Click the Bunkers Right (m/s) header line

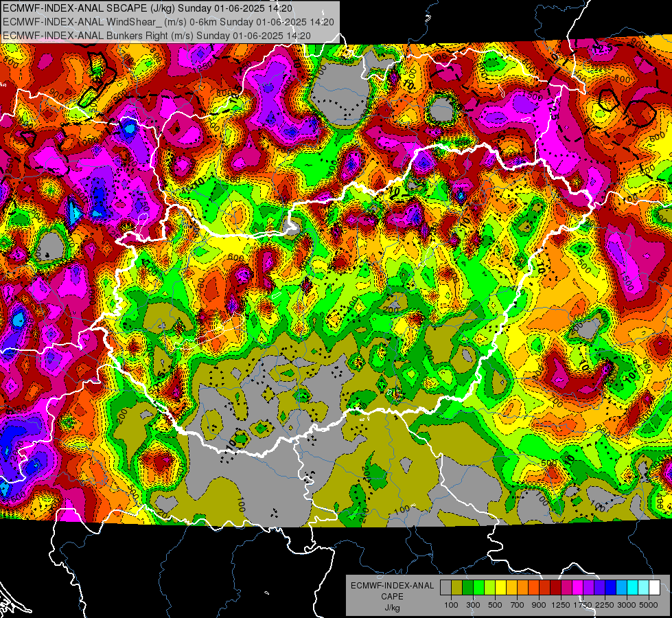click(x=157, y=36)
